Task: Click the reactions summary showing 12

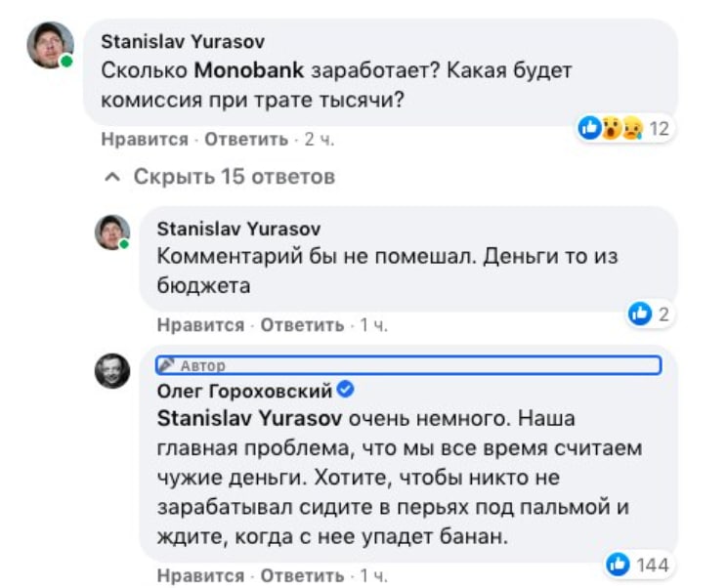Action: 623,128
